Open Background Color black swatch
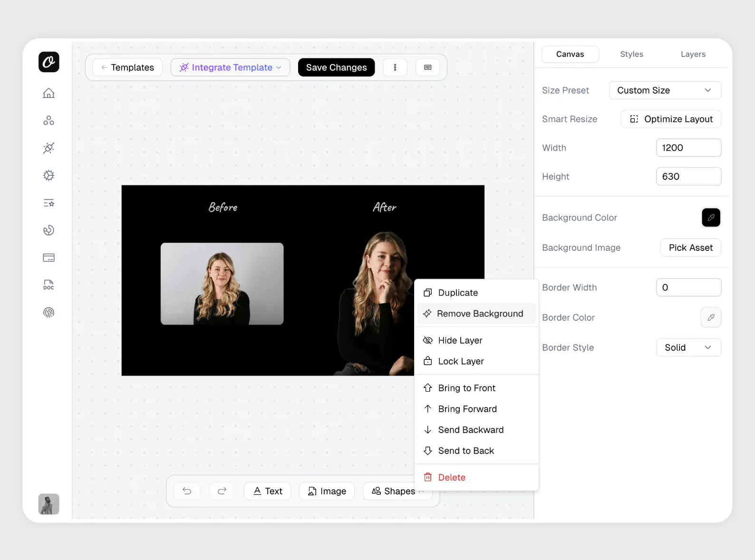 [711, 218]
